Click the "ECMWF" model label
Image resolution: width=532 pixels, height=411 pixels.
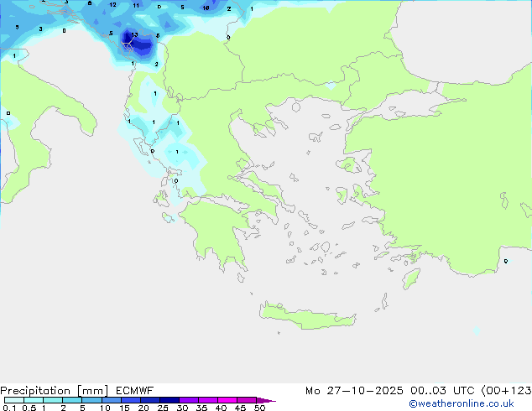(x=135, y=391)
